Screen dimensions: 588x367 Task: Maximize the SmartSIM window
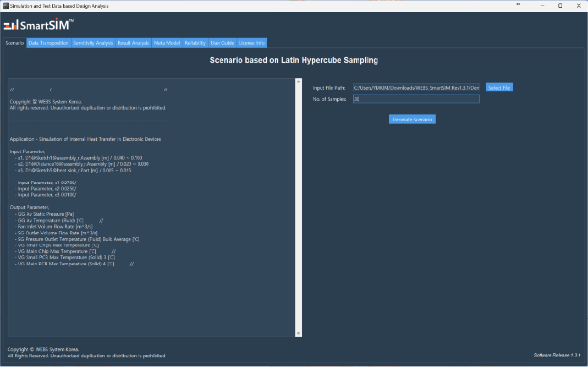(560, 6)
